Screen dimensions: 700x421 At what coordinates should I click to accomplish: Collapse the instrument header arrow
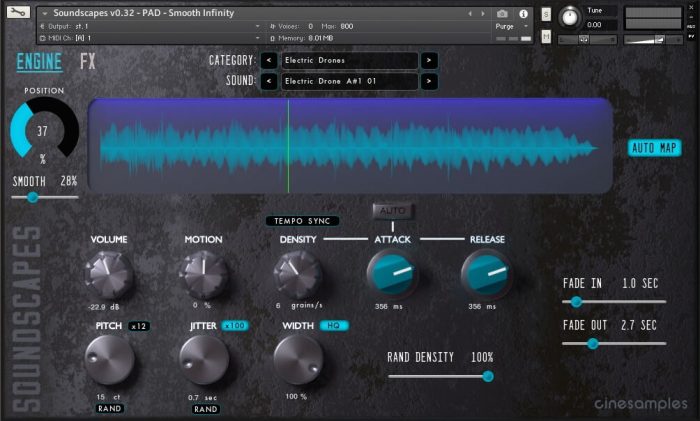click(45, 13)
